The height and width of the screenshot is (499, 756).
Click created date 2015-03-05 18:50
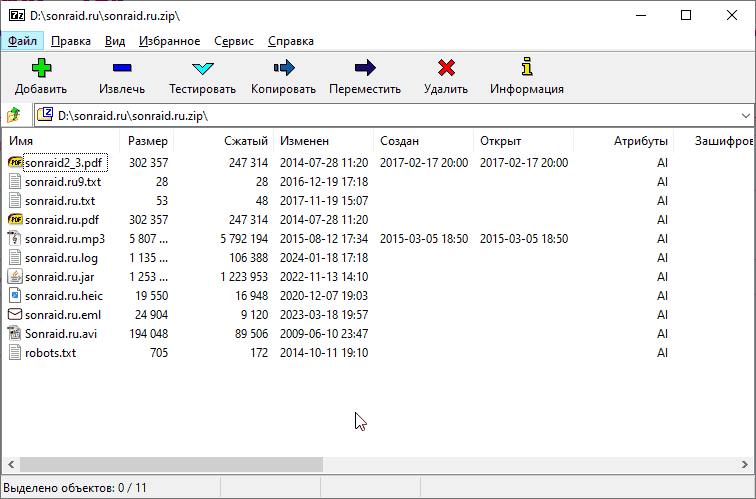coord(424,239)
